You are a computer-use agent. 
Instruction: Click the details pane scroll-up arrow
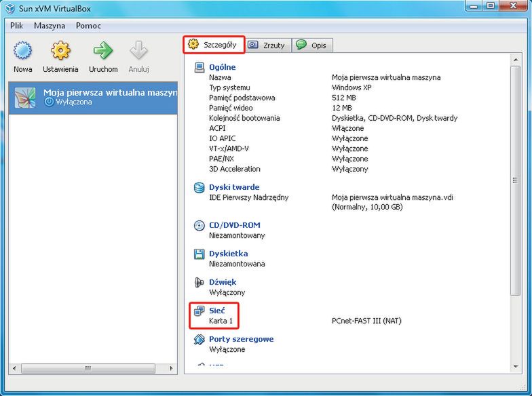coord(516,60)
